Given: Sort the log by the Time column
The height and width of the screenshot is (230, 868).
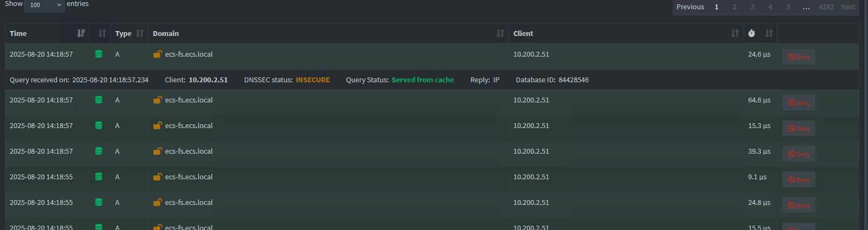Looking at the screenshot, I should (x=81, y=33).
